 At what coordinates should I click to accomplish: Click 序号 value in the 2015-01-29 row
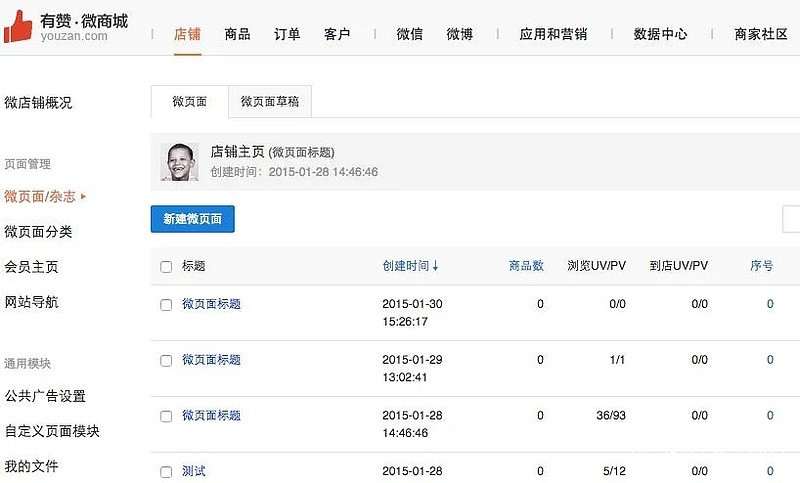pyautogui.click(x=770, y=360)
